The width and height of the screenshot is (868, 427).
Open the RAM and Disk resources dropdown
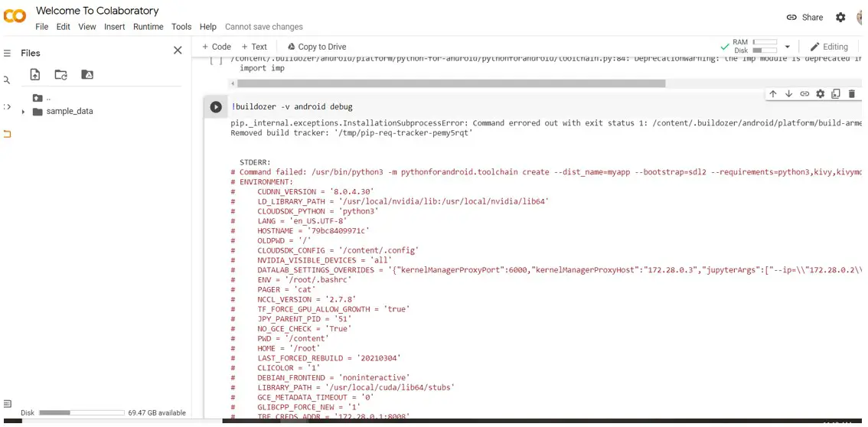[786, 47]
